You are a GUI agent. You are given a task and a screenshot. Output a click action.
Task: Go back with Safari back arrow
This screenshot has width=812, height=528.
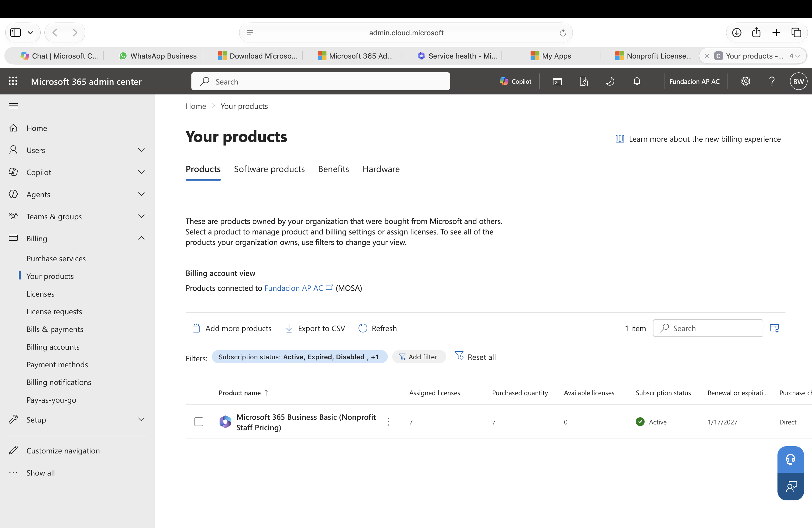(55, 32)
